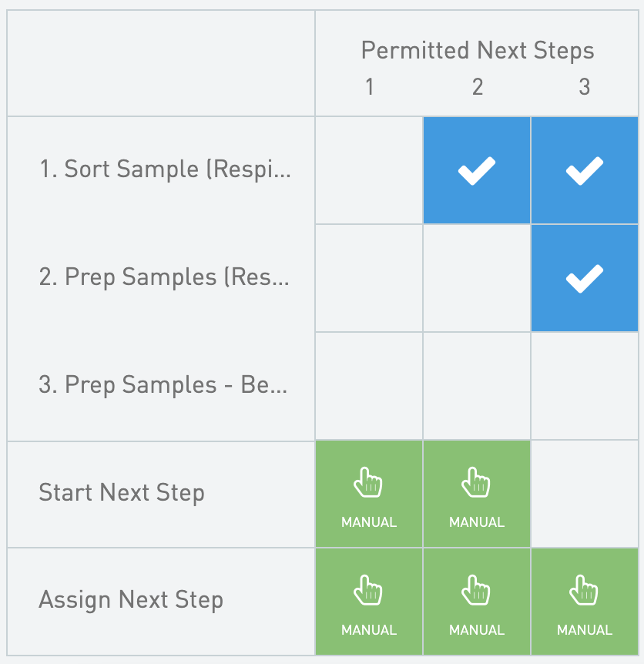Click Assign Next Step manual icon, column 2
Screen dimensions: 644x664
tap(477, 602)
